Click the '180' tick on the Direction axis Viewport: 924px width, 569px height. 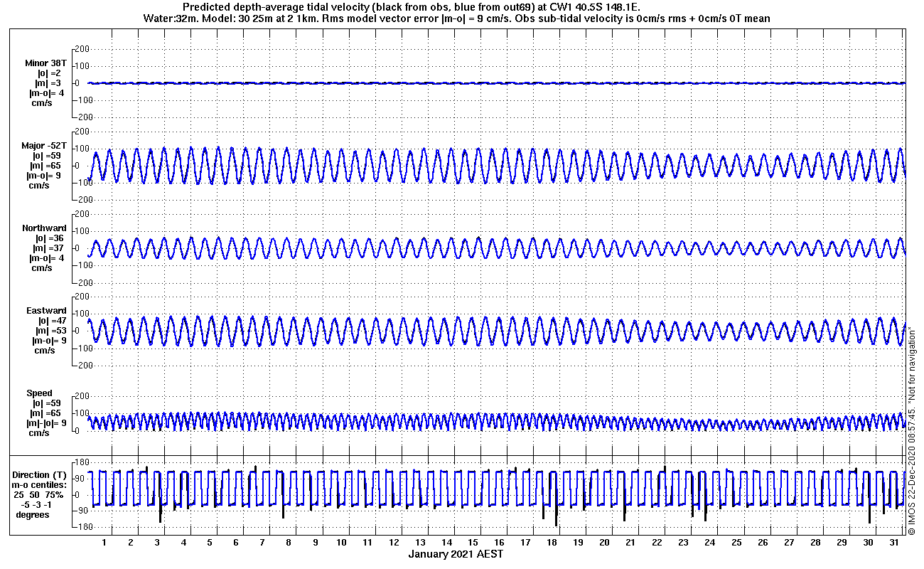click(x=82, y=463)
